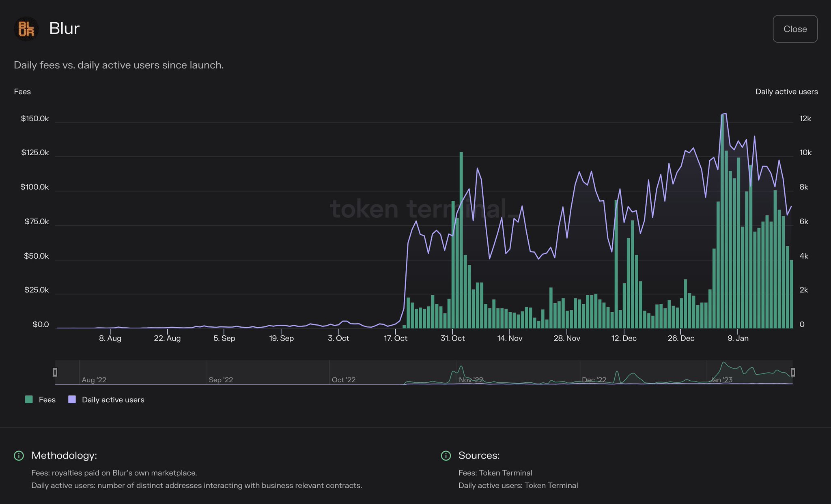831x504 pixels.
Task: Click the navigator range slider track
Action: coord(424,371)
